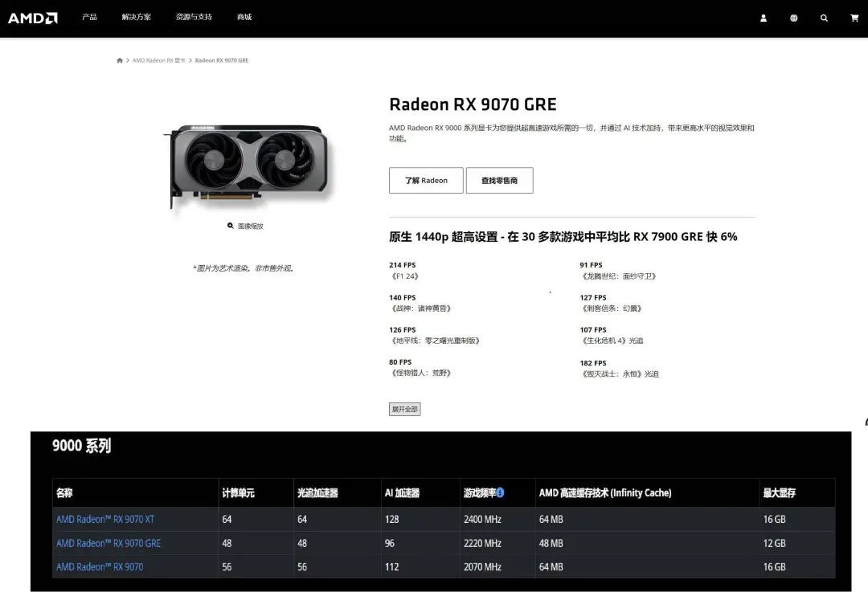Open the 产品 menu
This screenshot has height=592, width=868.
point(89,17)
